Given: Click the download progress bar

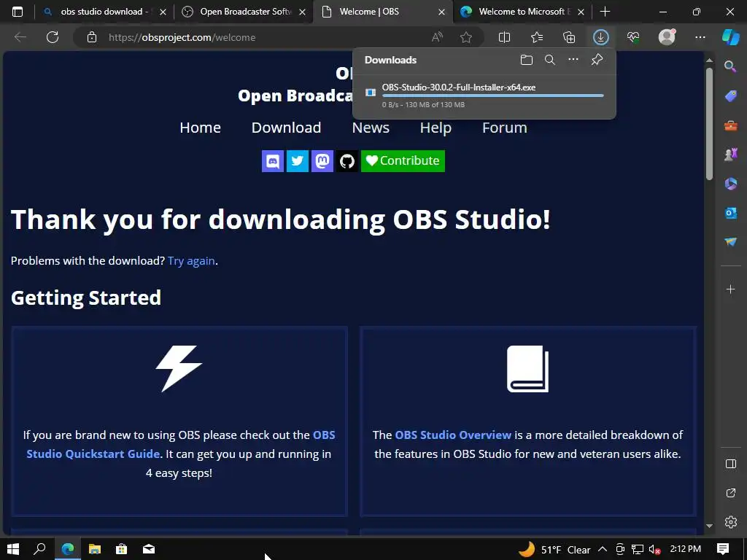Looking at the screenshot, I should pos(492,96).
